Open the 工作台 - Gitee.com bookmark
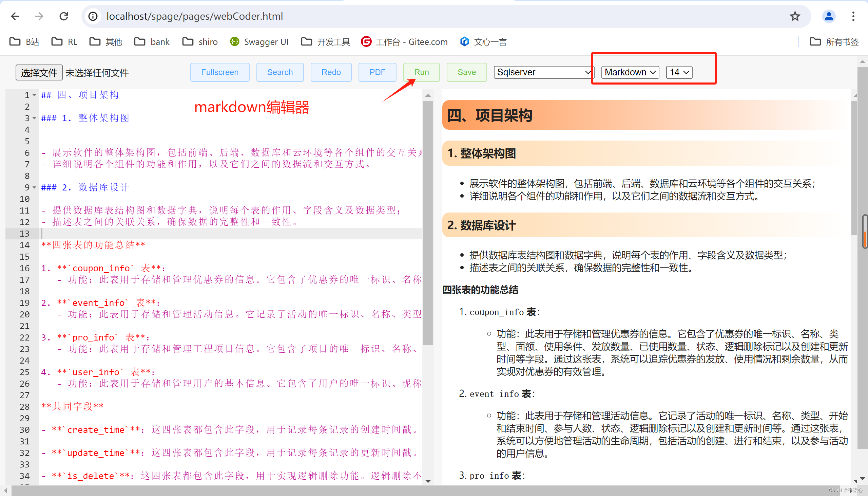 (x=404, y=42)
